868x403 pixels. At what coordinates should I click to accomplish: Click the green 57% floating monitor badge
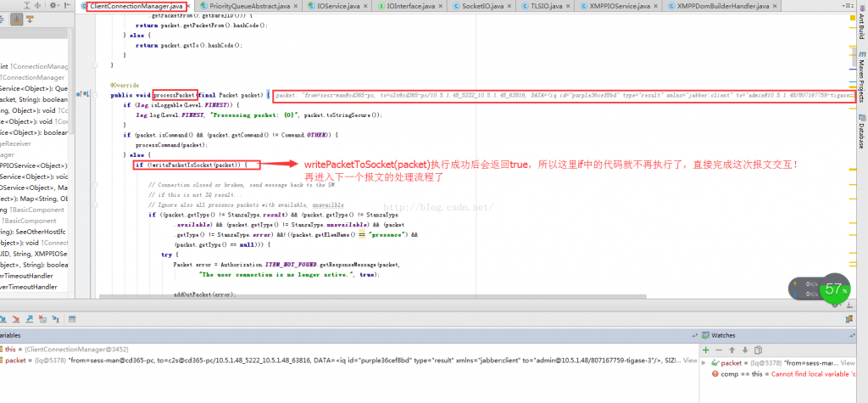835,288
